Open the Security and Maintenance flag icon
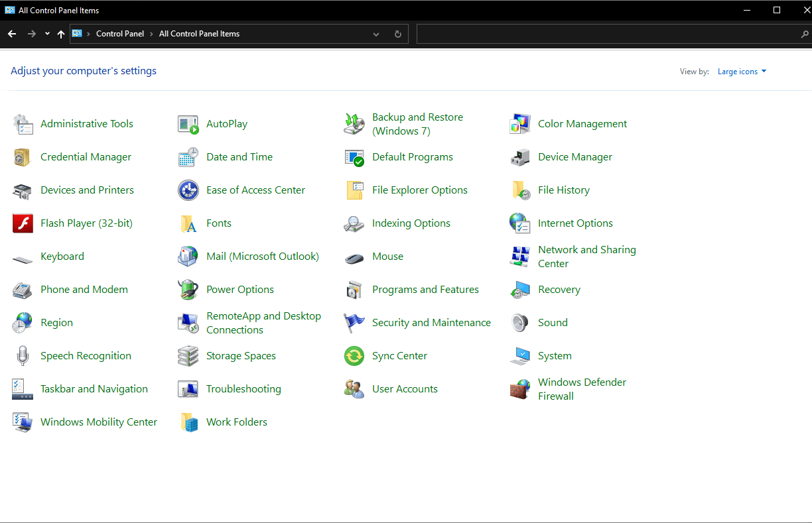This screenshot has width=812, height=523. [354, 323]
